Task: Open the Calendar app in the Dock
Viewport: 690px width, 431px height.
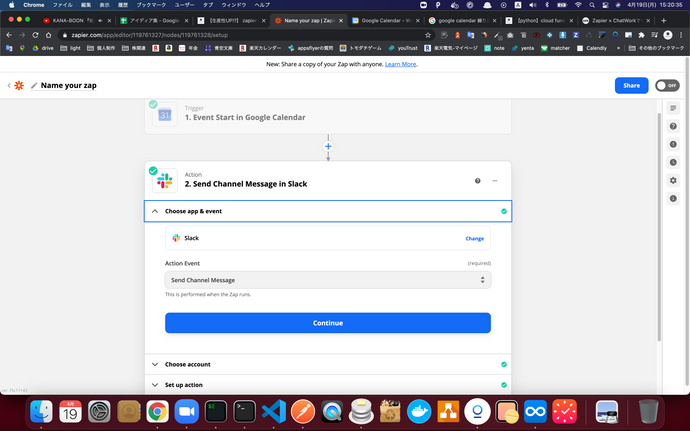Action: click(70, 412)
